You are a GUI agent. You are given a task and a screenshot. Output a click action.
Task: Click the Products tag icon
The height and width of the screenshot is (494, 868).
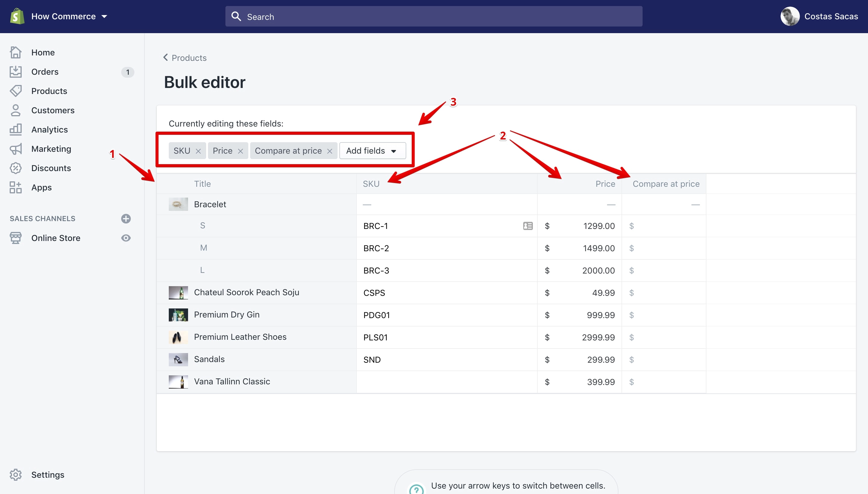click(16, 91)
